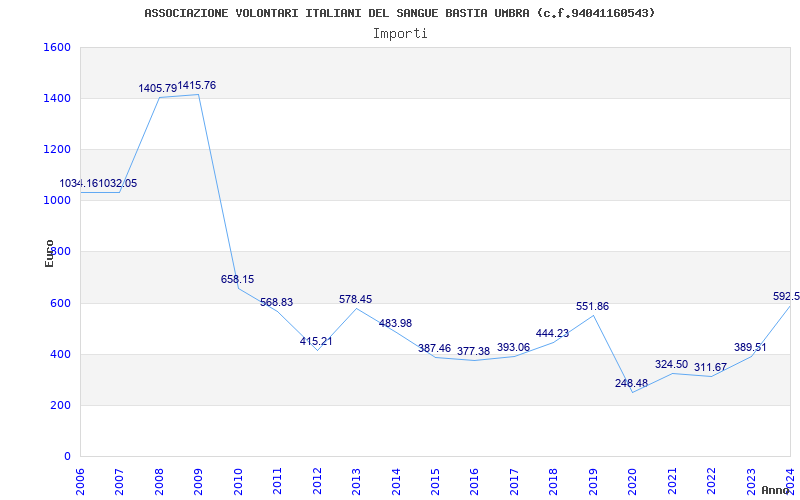800x500 pixels.
Task: Click the Anno x-axis title
Action: pyautogui.click(x=777, y=490)
